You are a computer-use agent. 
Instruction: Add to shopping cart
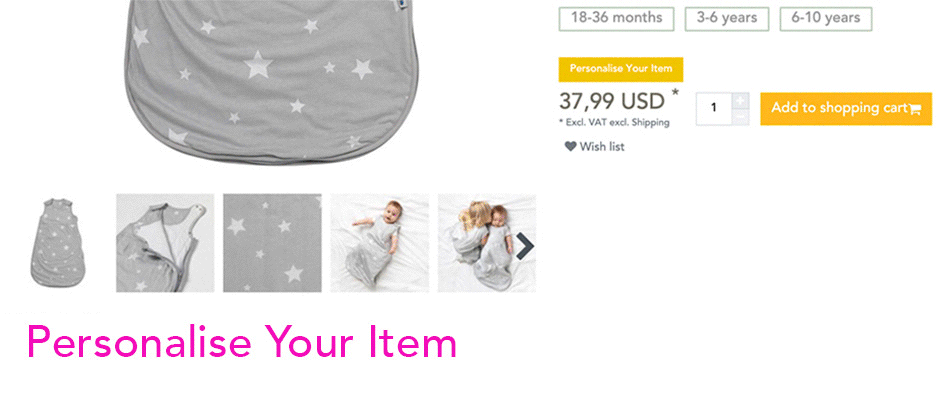(x=846, y=108)
